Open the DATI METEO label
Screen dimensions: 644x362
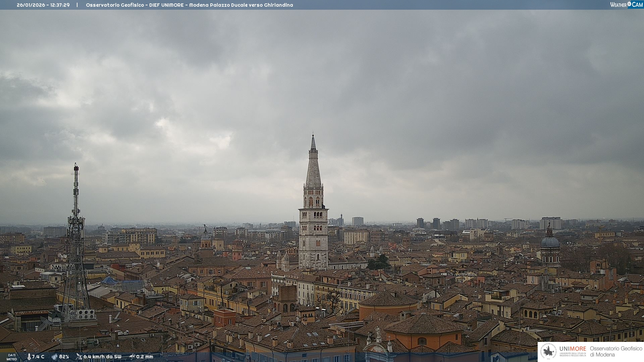[12, 357]
